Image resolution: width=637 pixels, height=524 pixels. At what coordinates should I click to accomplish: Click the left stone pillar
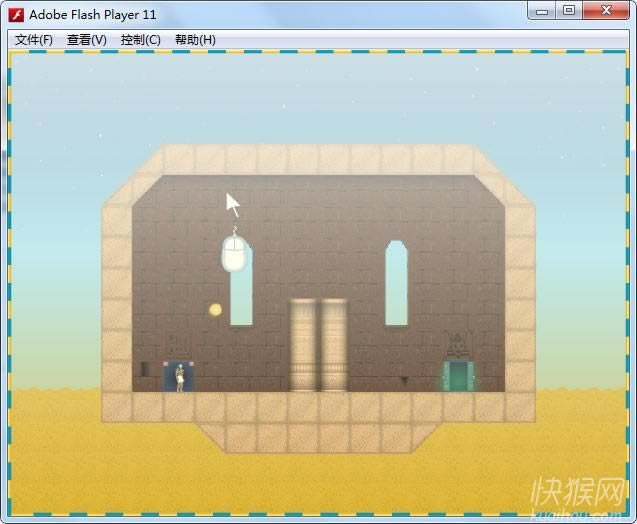tap(303, 345)
